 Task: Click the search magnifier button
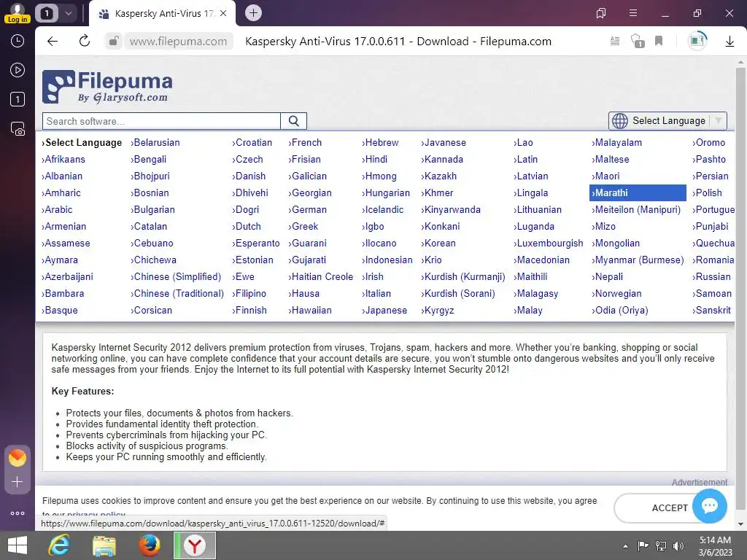tap(293, 121)
